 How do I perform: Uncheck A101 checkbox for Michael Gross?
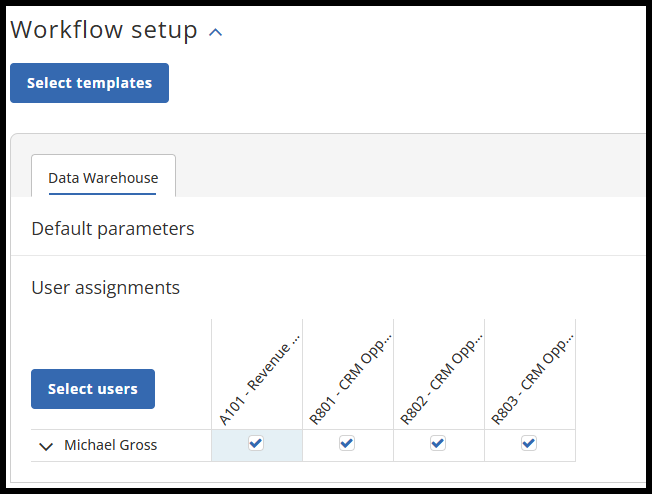point(256,444)
